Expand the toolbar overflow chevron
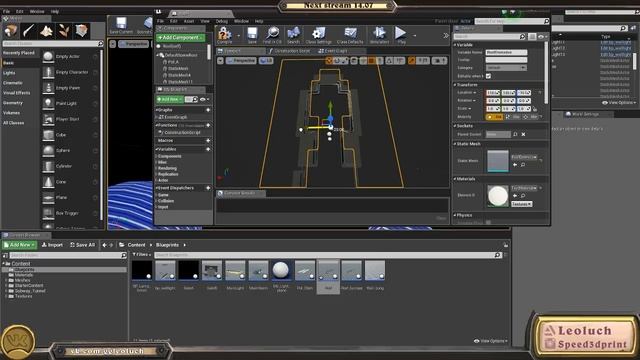This screenshot has width=640, height=360. [446, 36]
